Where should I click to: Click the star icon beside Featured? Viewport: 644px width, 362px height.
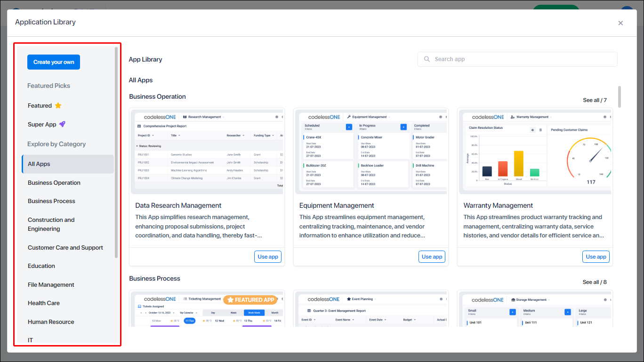pos(58,105)
